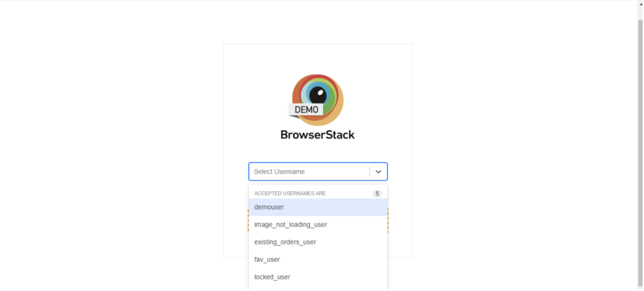Click the empty card area above the logo

[x=317, y=59]
